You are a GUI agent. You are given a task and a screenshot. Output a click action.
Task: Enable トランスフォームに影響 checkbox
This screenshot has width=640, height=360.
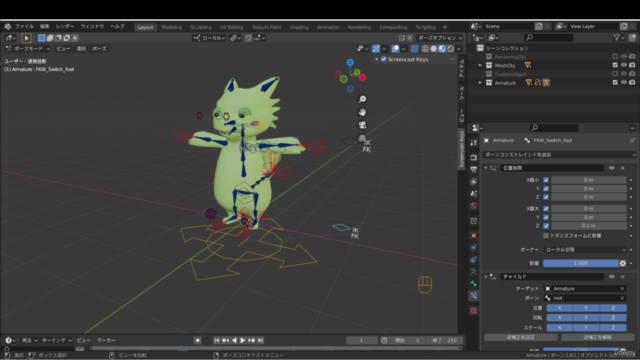(x=546, y=236)
